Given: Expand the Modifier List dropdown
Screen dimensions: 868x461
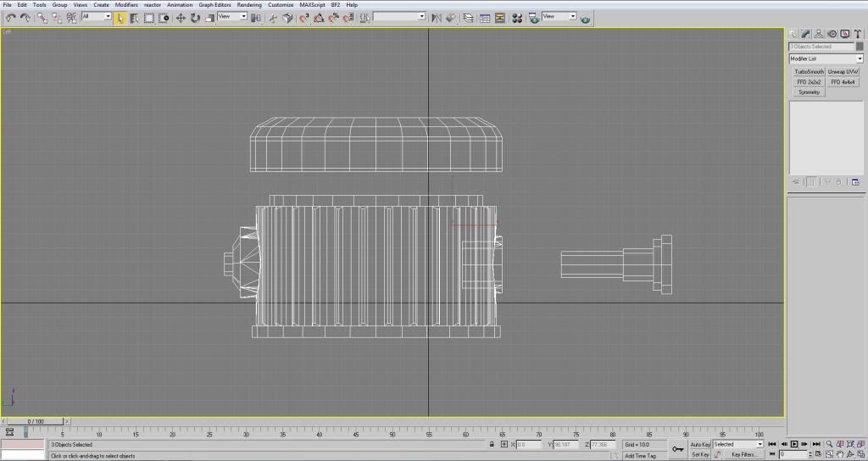Looking at the screenshot, I should click(x=859, y=58).
